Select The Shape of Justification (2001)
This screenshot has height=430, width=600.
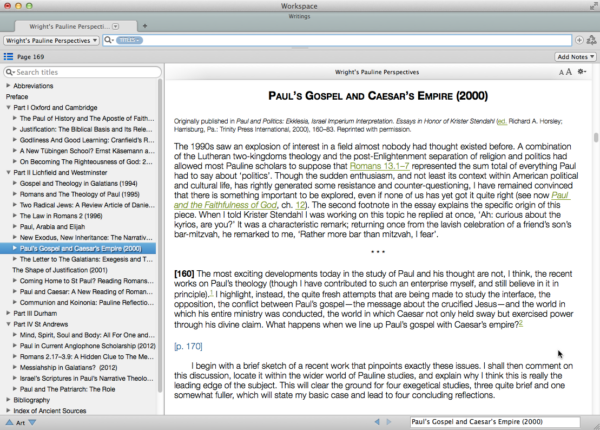(60, 270)
